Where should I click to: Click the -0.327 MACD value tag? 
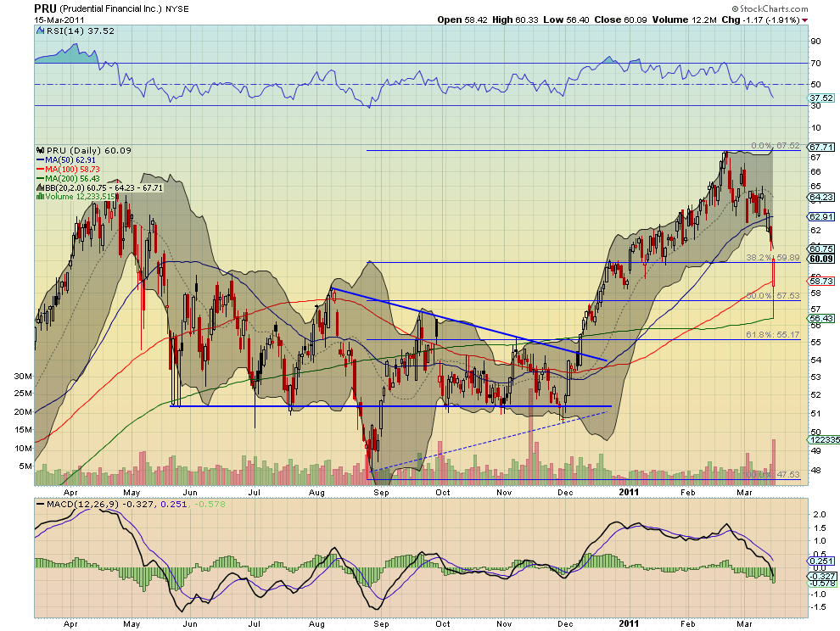point(821,577)
